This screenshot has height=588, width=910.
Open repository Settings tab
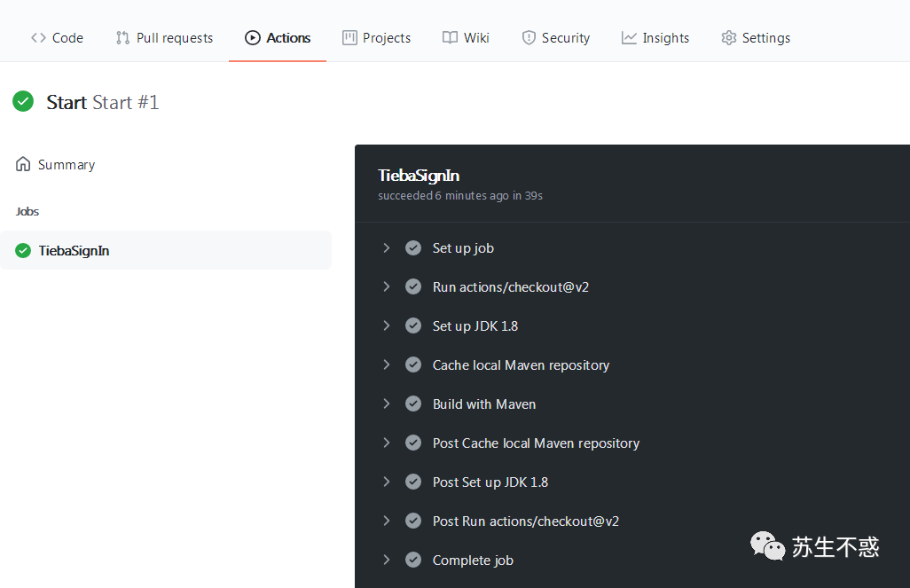pos(756,38)
